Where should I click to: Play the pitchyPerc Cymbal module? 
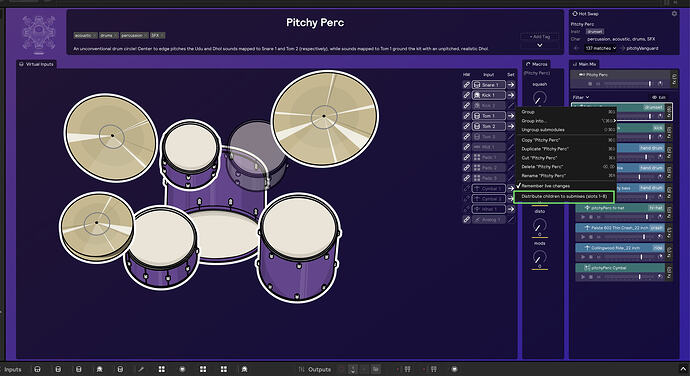coord(583,277)
